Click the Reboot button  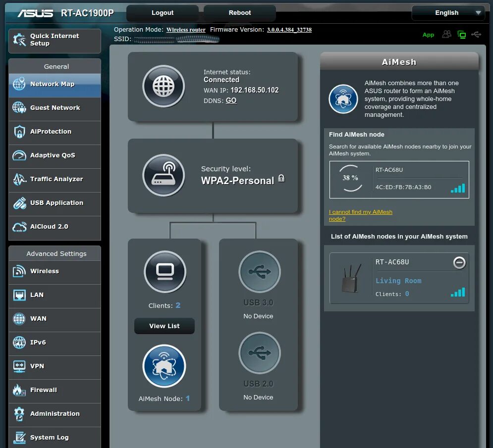click(x=240, y=13)
